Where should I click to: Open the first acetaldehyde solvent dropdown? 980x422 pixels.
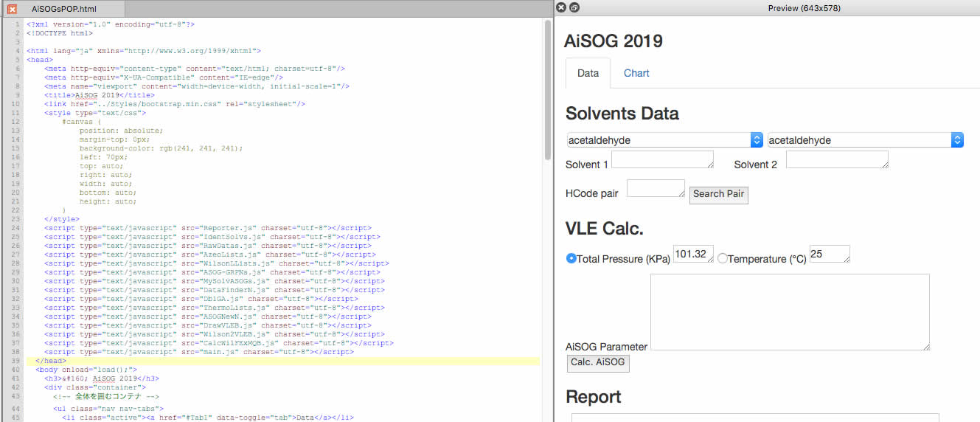(664, 140)
